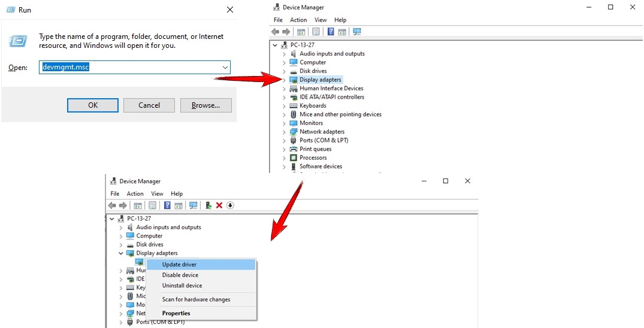Open the Run dialog's Open dropdown arrow
The height and width of the screenshot is (328, 644).
(x=225, y=67)
